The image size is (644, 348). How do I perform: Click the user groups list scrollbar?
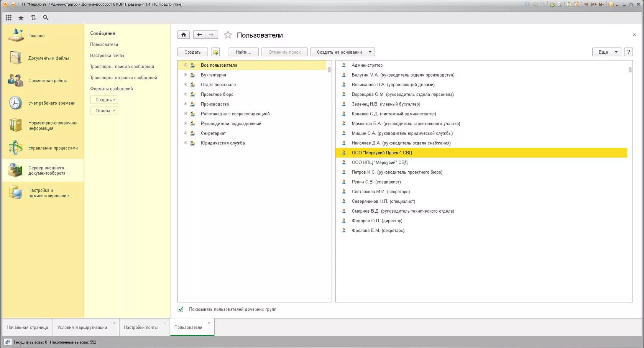coord(329,69)
